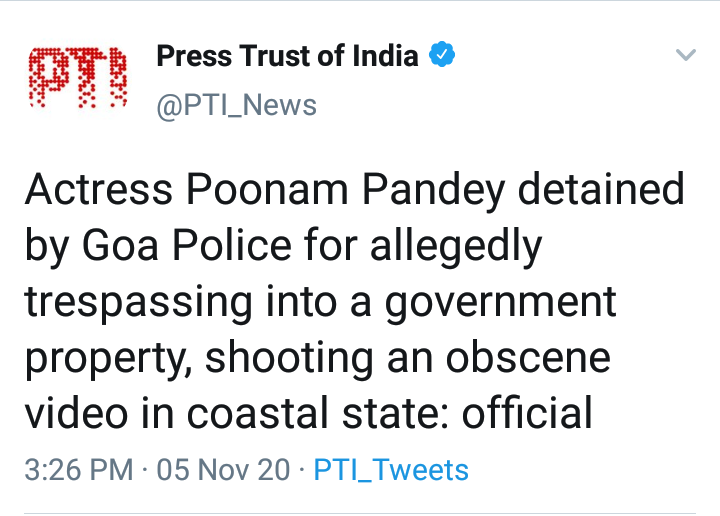
Task: Open the PTI_Tweets source link
Action: click(391, 469)
